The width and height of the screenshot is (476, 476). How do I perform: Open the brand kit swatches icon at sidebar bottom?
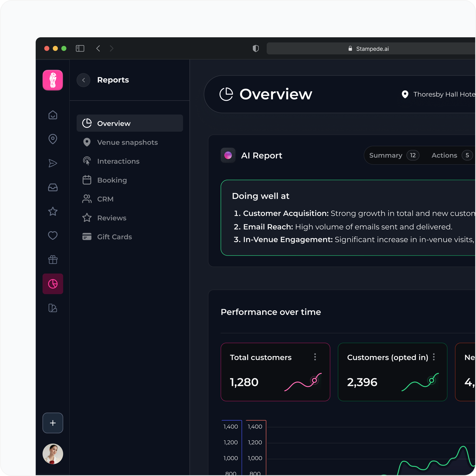coord(53,308)
